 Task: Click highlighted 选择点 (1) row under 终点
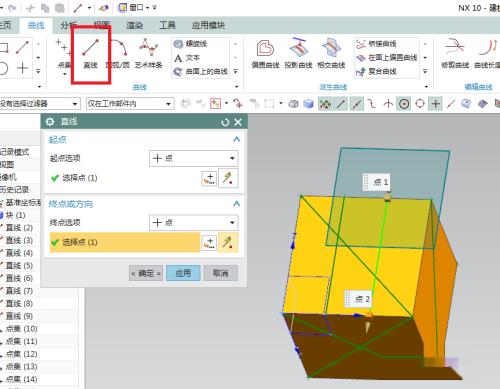(125, 242)
